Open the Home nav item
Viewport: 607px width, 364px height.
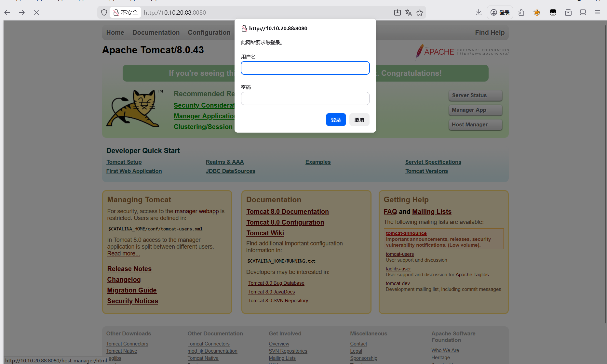(115, 32)
